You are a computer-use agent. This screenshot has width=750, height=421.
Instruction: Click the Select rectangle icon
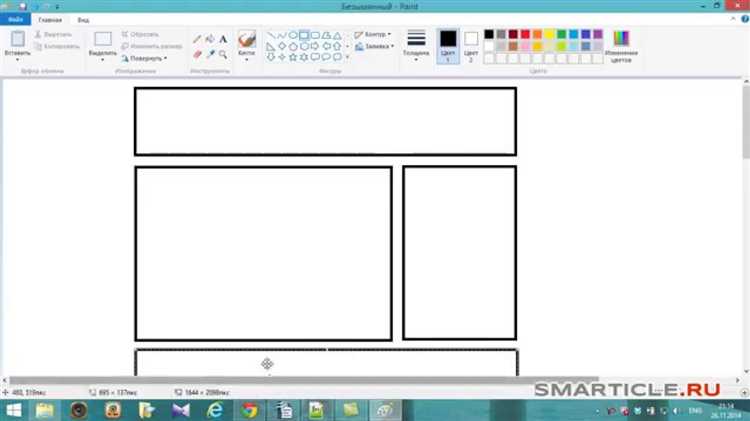tap(102, 39)
